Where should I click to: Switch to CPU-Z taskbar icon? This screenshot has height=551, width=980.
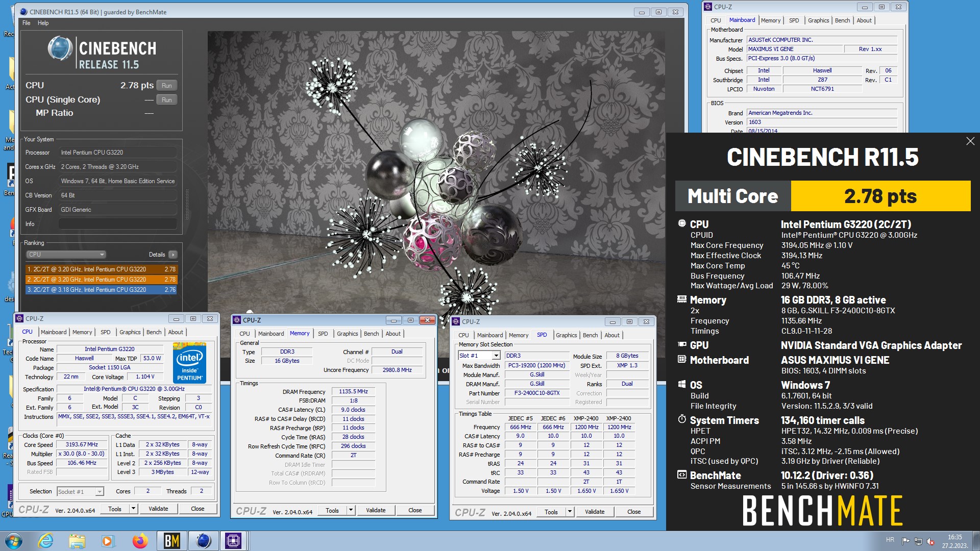(233, 541)
